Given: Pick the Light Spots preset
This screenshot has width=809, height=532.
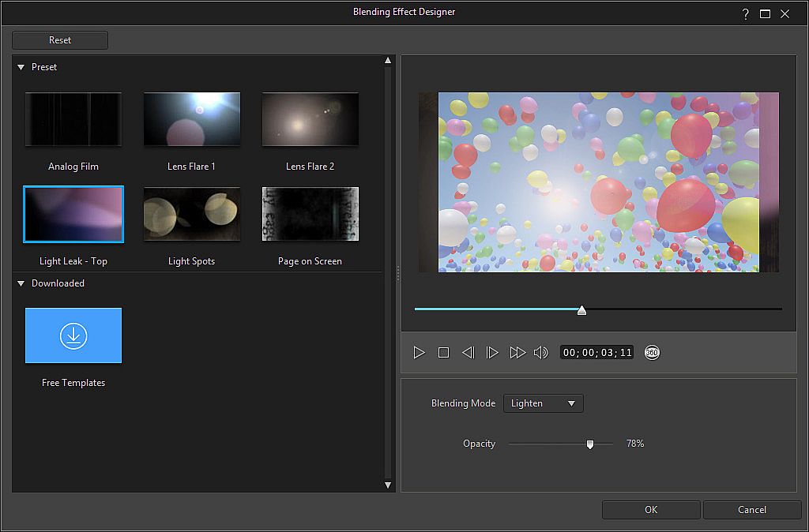Looking at the screenshot, I should pos(191,214).
